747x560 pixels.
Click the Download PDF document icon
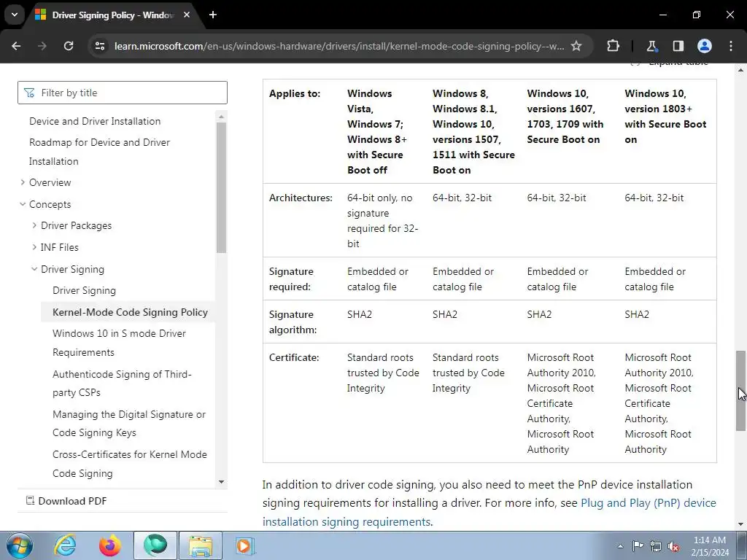point(30,500)
